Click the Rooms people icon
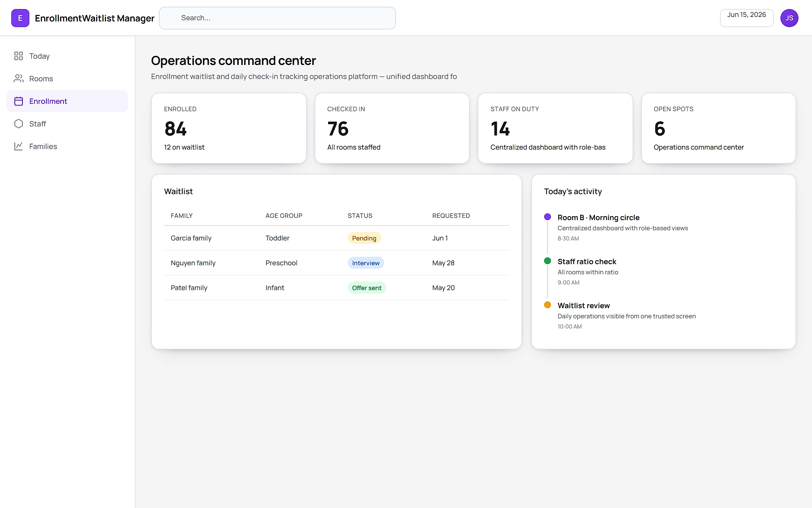812x508 pixels. click(18, 78)
